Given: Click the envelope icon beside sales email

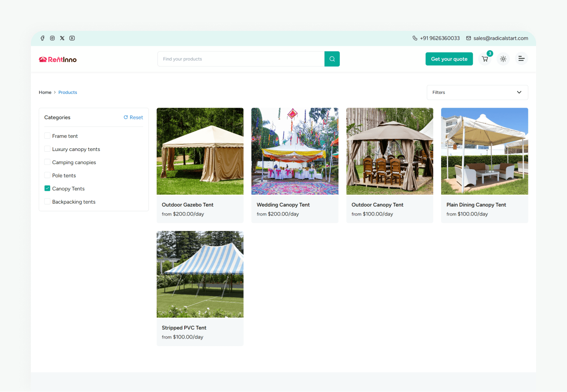Looking at the screenshot, I should (x=469, y=38).
